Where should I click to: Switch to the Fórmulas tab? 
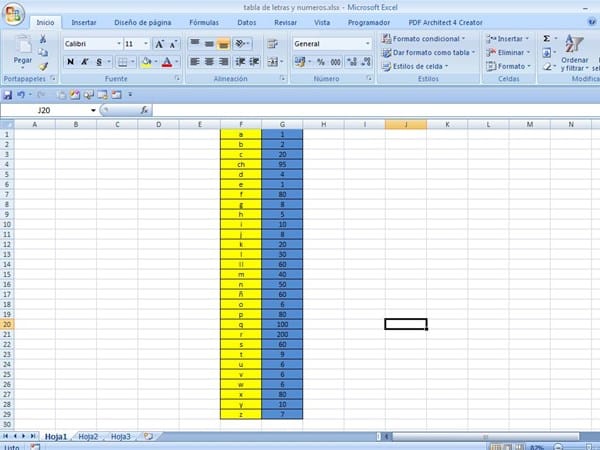click(204, 23)
